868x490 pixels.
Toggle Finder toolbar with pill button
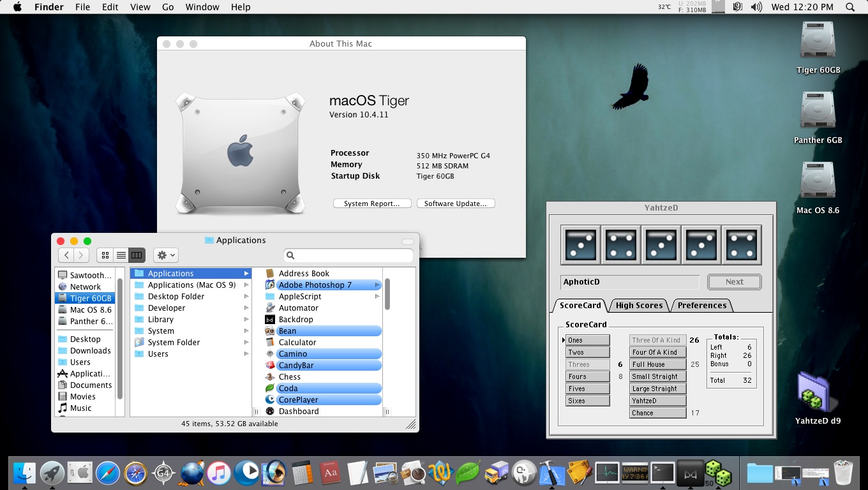click(408, 241)
